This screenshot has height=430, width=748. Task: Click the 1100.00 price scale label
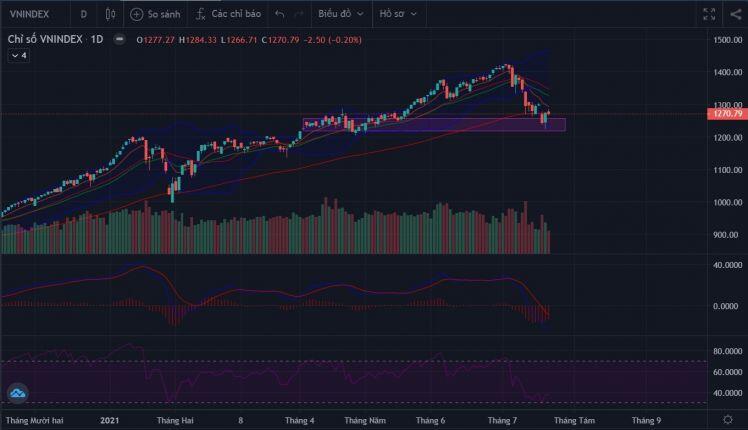(x=728, y=170)
